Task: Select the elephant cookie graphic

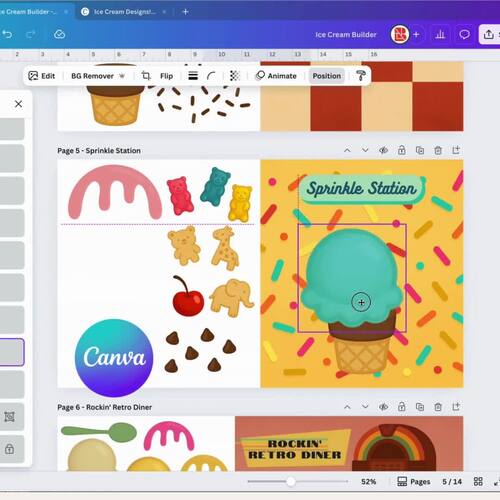Action: click(x=232, y=298)
